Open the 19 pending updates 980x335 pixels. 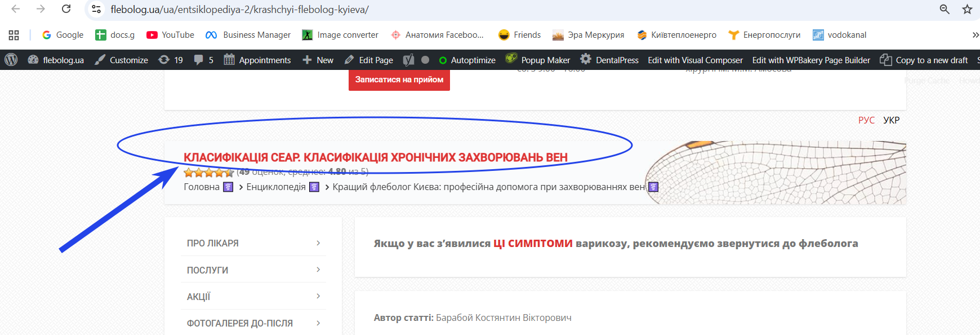point(171,60)
